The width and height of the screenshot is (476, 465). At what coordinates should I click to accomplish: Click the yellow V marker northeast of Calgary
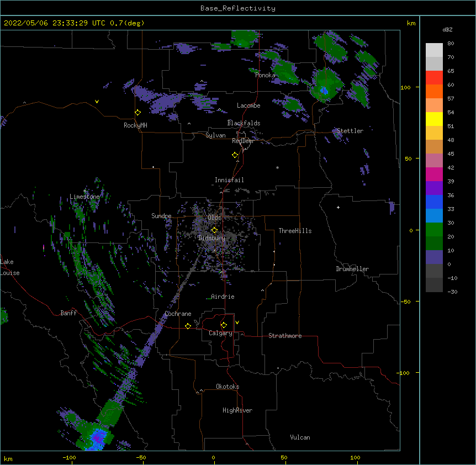[x=237, y=323]
